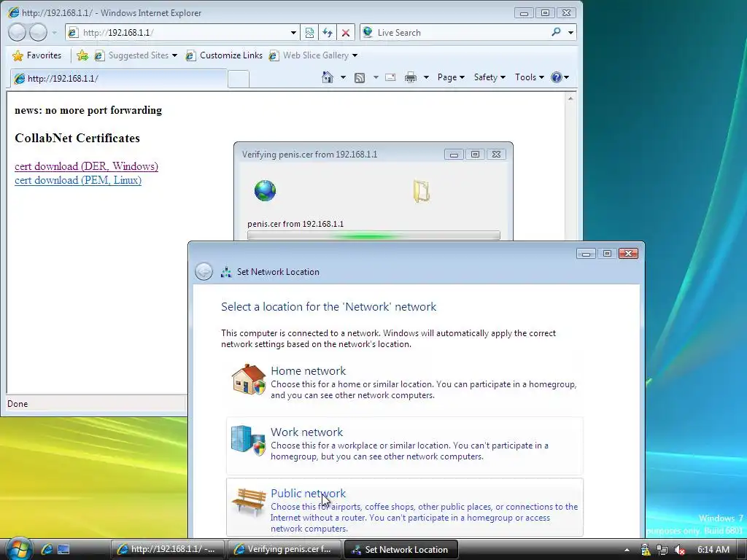Expand the Home button dropdown arrow
This screenshot has width=747, height=560.
pos(343,77)
